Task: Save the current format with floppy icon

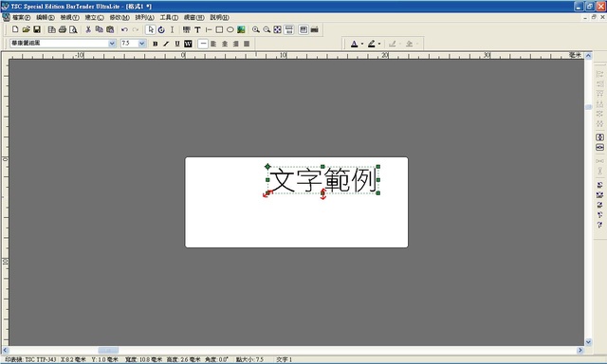Action: coord(37,29)
